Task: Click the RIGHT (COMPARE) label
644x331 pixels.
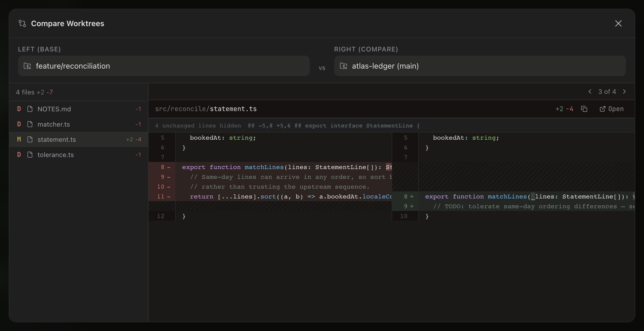Action: [x=366, y=49]
